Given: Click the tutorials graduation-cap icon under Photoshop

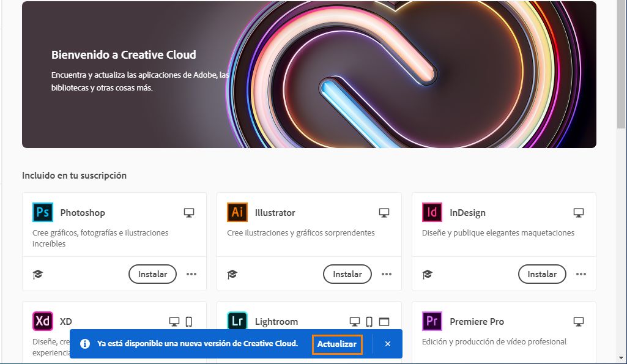Looking at the screenshot, I should 38,274.
